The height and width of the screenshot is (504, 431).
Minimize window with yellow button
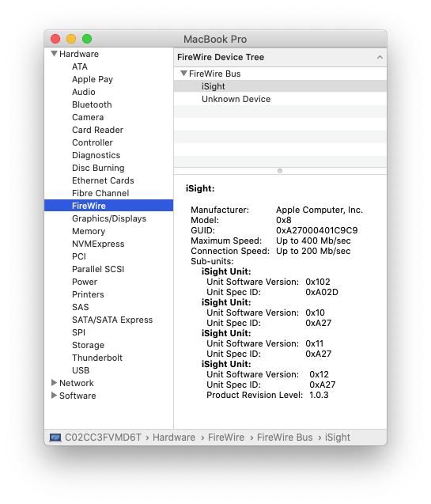(71, 39)
